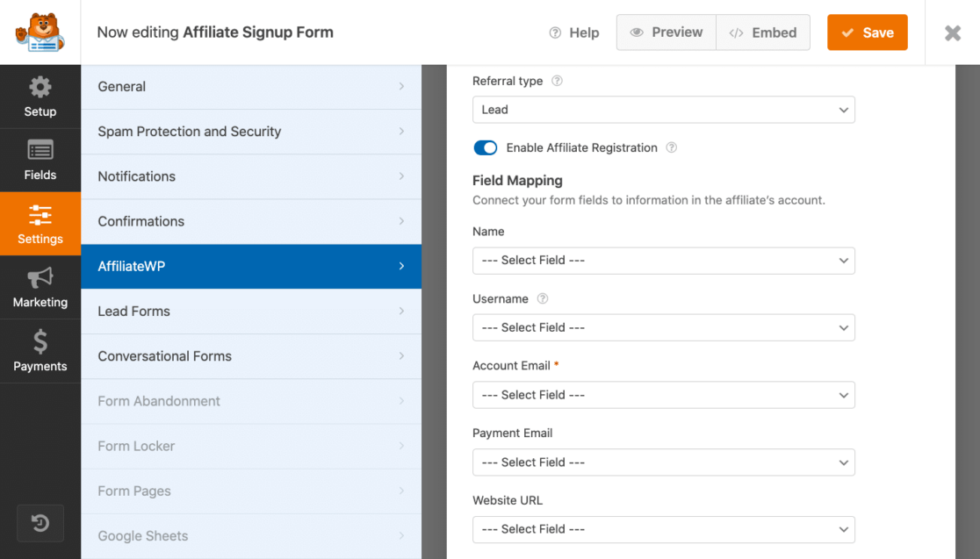Open the Payment Email field dropdown
Viewport: 980px width, 559px height.
[x=664, y=462]
